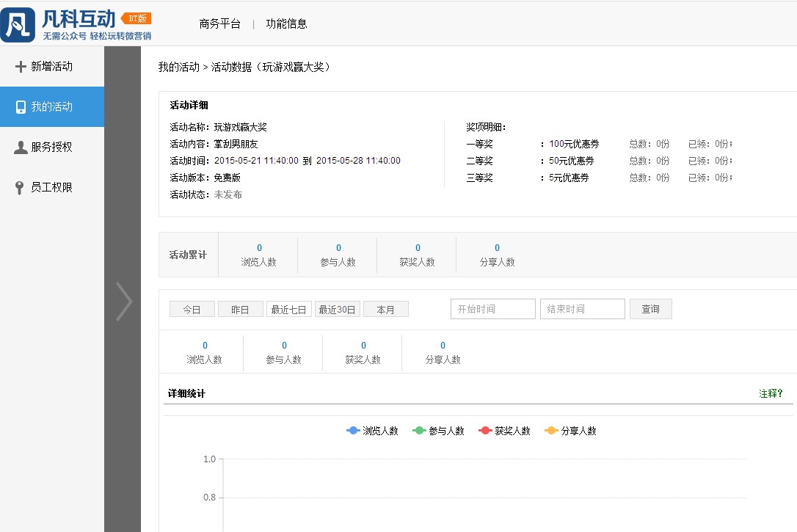Click the 免费版 activity version text
Screen dimensions: 797x532
(x=228, y=178)
